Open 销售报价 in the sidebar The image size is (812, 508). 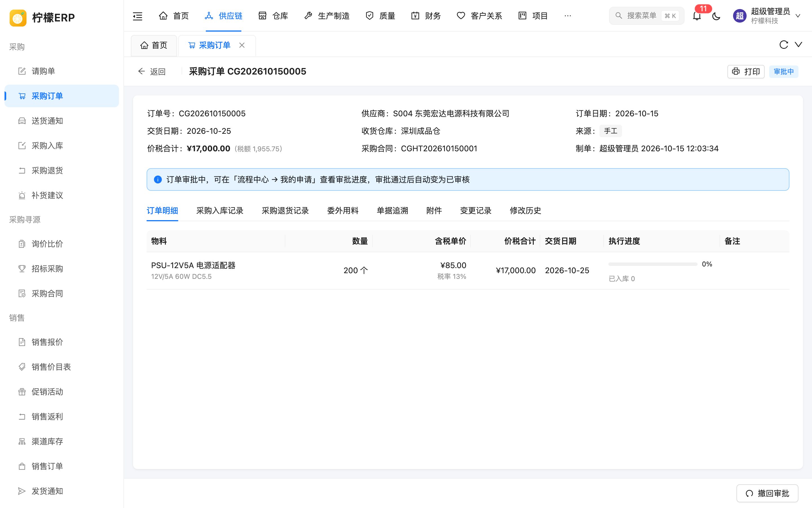click(x=62, y=342)
